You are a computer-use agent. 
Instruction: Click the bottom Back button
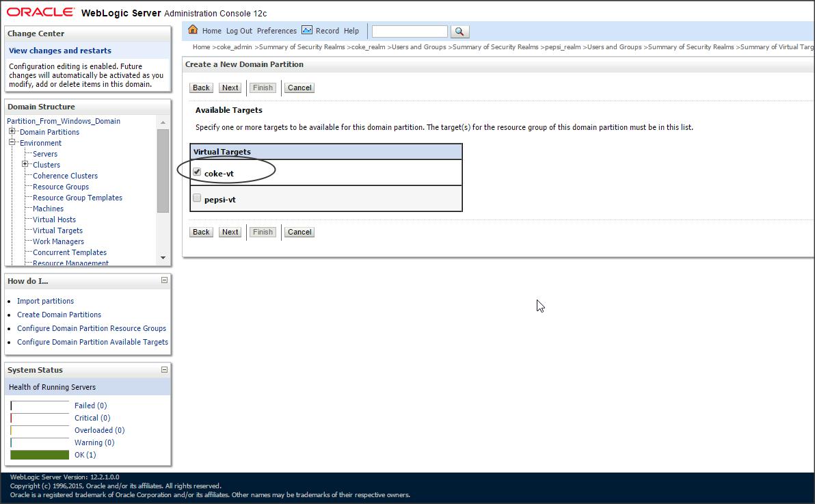(201, 232)
